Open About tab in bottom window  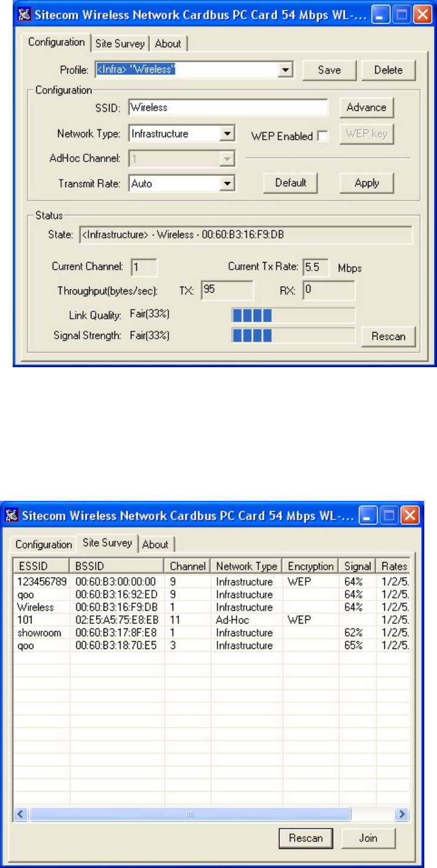point(156,544)
